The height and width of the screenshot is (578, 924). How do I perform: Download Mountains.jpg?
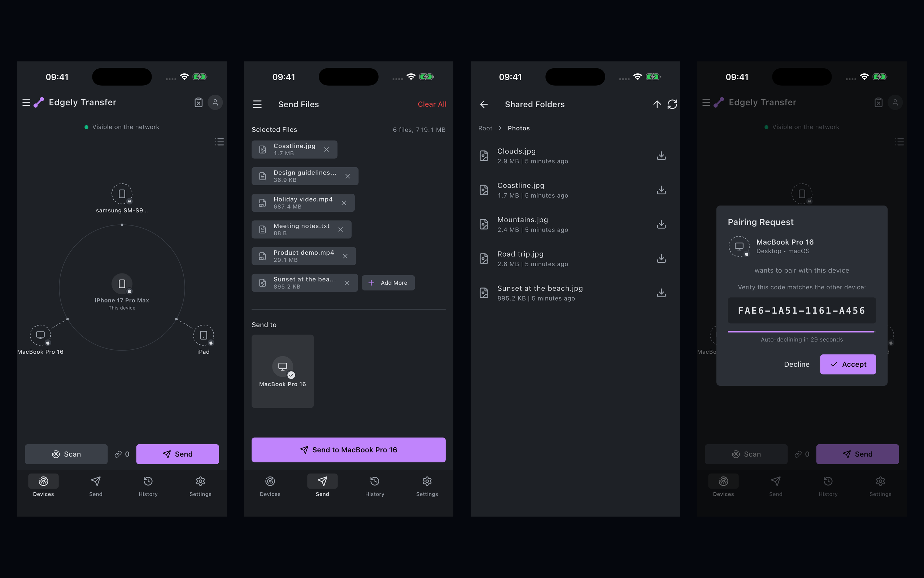coord(661,224)
